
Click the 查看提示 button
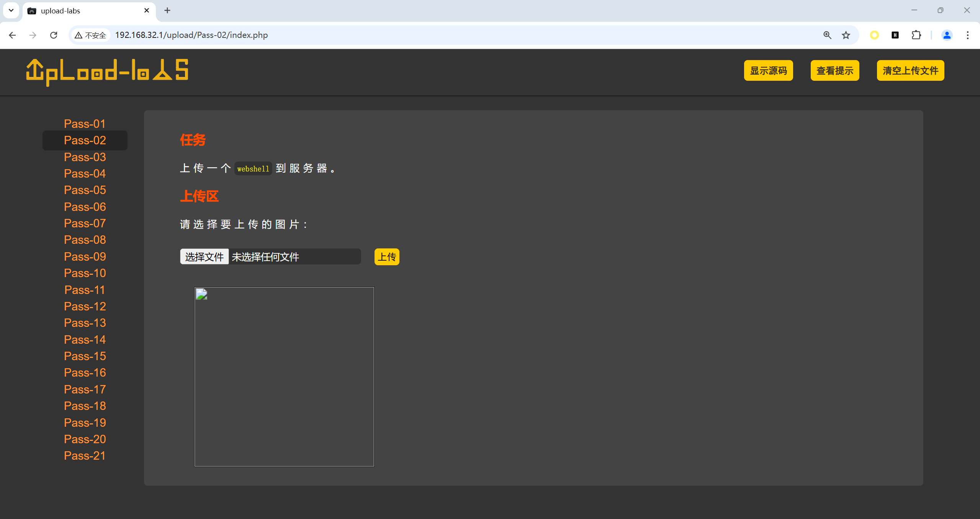[x=834, y=70]
